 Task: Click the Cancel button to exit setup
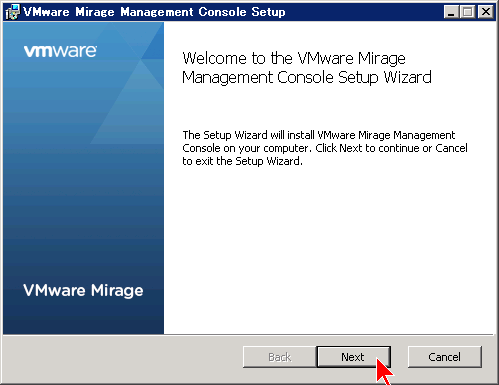[x=445, y=357]
